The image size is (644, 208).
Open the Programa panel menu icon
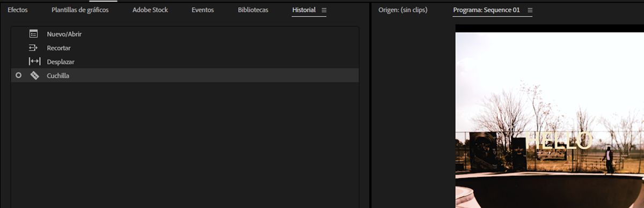pyautogui.click(x=530, y=10)
